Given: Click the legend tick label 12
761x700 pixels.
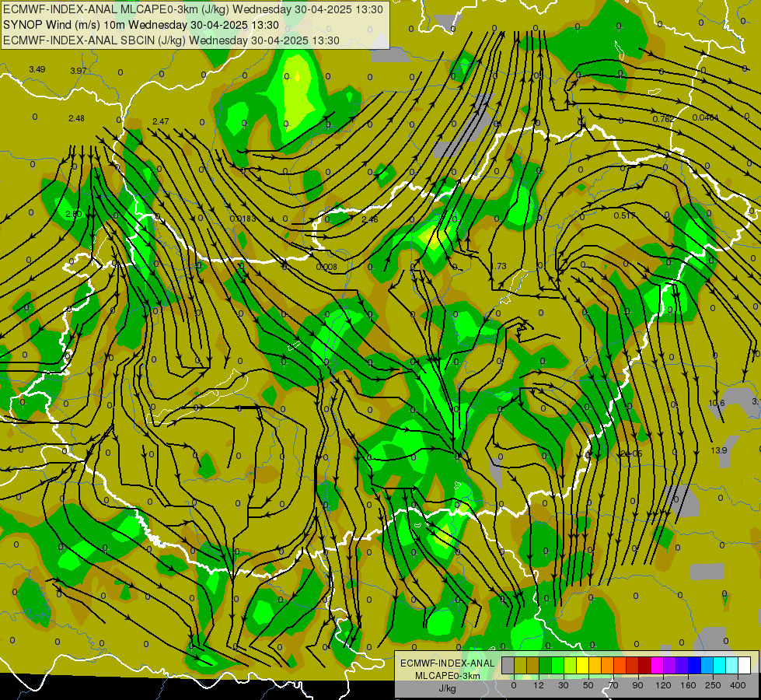Looking at the screenshot, I should click(539, 685).
